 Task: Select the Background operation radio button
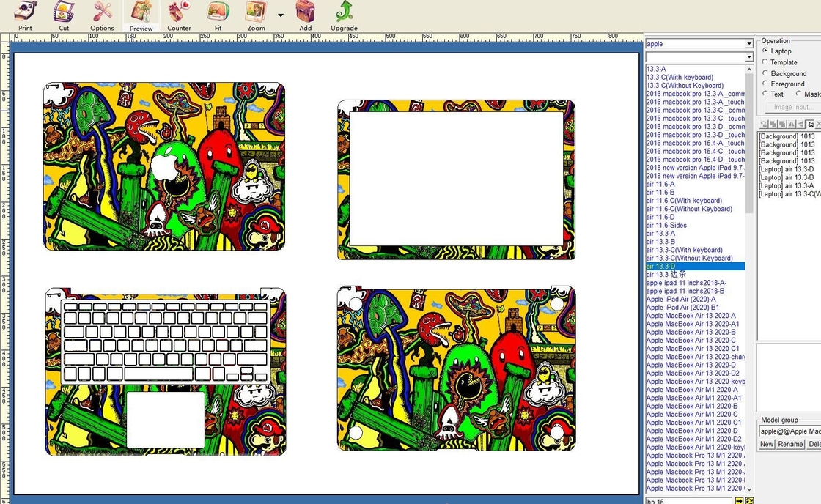click(x=784, y=73)
